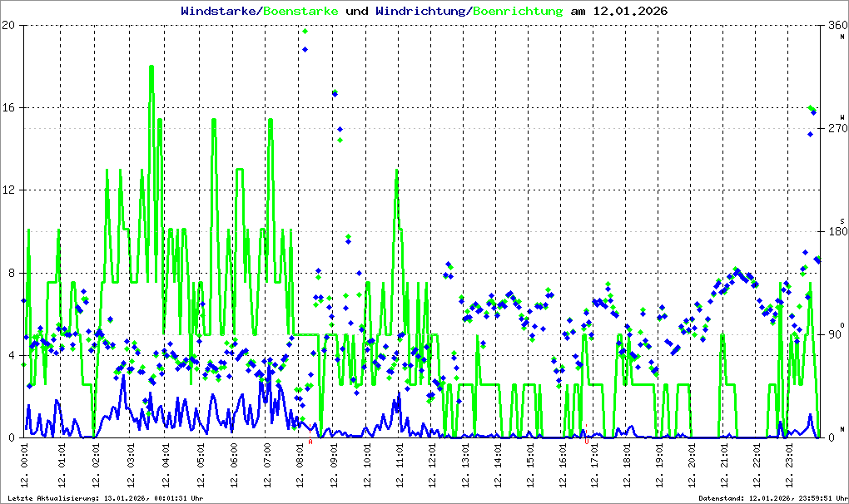Click the time label "12. 21:01"
Viewport: 849px width, 504px height.
tap(724, 465)
